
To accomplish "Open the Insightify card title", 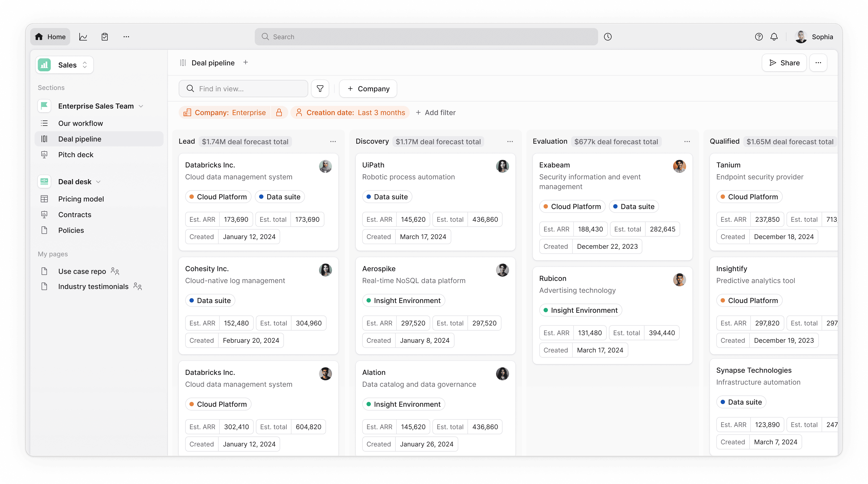I will tap(731, 269).
